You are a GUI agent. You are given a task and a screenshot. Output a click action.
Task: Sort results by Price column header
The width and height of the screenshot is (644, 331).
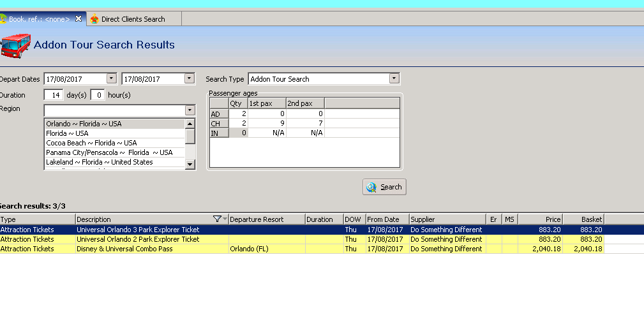[541, 219]
